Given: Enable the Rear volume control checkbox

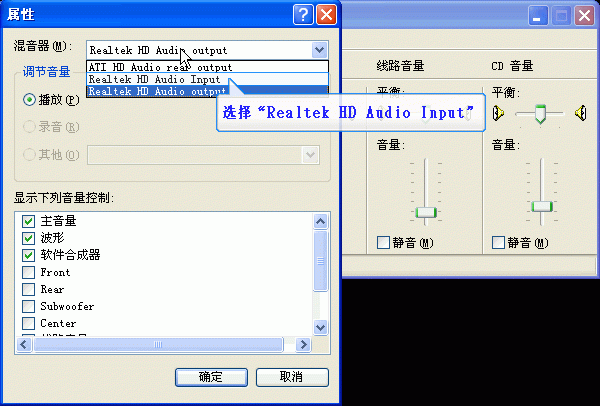Looking at the screenshot, I should click(x=28, y=289).
